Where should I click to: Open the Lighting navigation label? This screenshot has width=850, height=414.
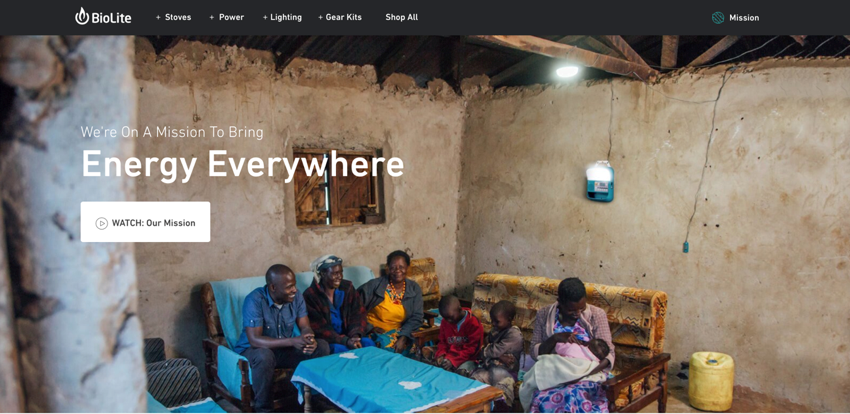pyautogui.click(x=286, y=17)
